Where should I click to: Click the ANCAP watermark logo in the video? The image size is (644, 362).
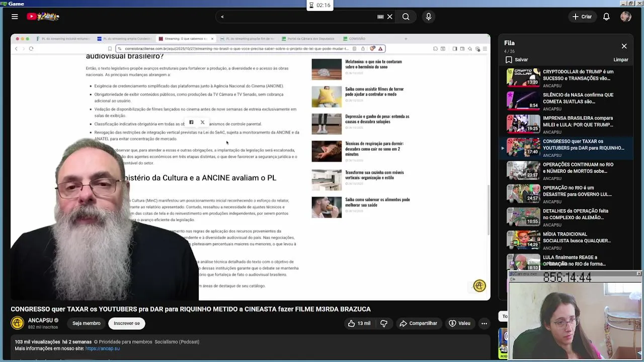click(x=479, y=286)
